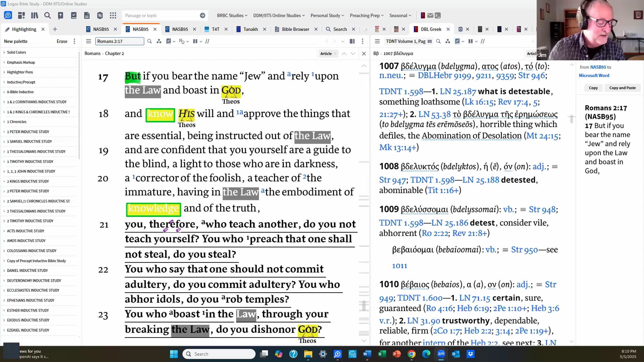This screenshot has height=362, width=644.
Task: Click the search icon beside the Romans 2:17 box
Action: (x=149, y=41)
